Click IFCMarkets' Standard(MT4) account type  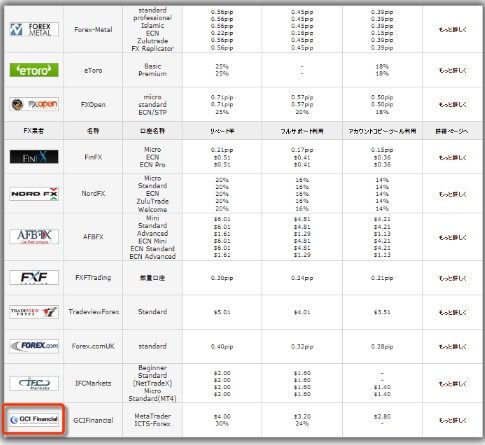coord(152,398)
